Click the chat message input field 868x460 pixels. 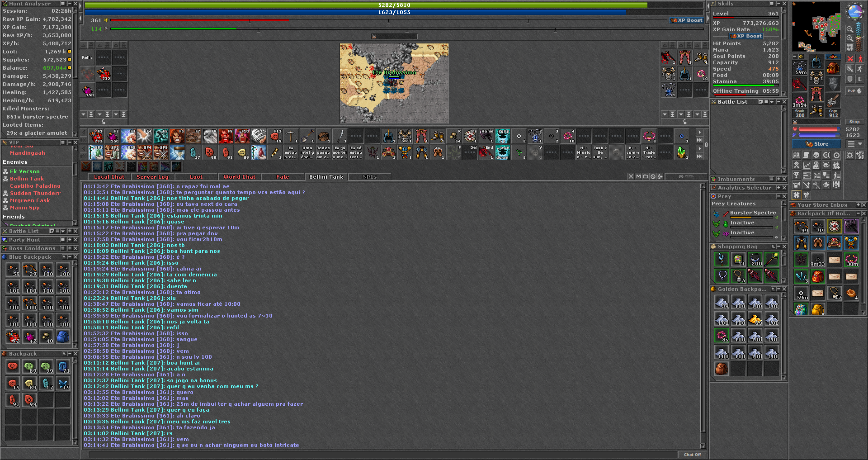(x=383, y=455)
